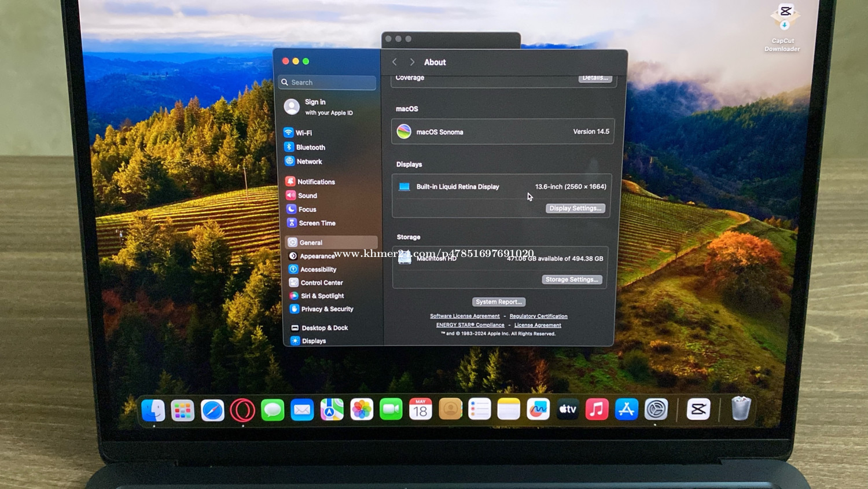Open the Trash in the Dock
The image size is (868, 489).
(x=741, y=408)
